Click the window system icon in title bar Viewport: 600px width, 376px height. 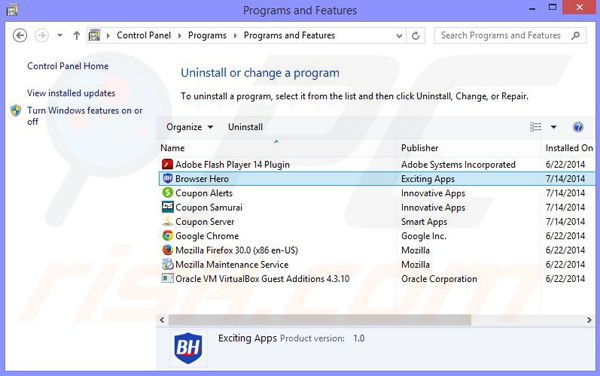(x=12, y=10)
